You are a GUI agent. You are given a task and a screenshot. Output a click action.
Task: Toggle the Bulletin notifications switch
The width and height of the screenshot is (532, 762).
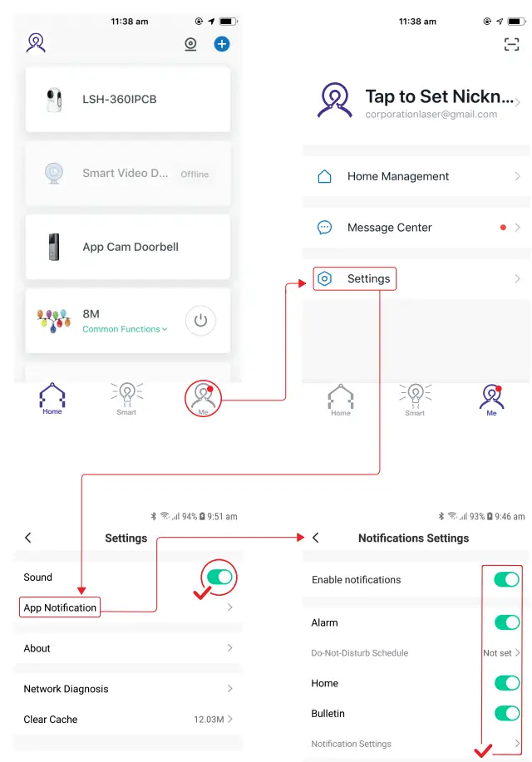tap(507, 714)
